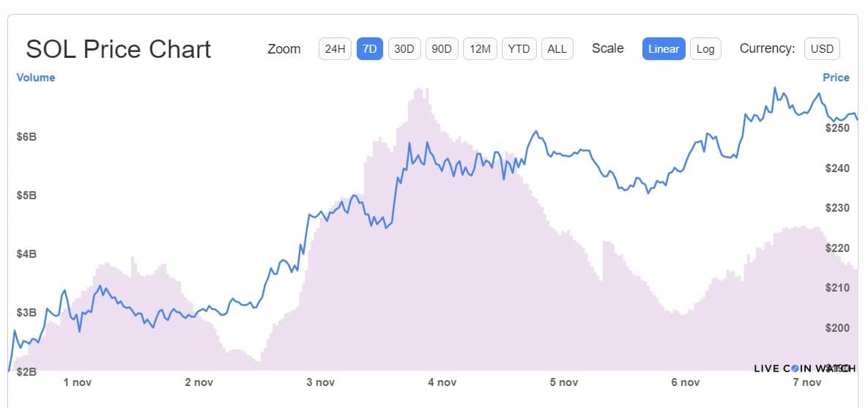The image size is (868, 408).
Task: Switch chart to Log scale
Action: (x=705, y=49)
